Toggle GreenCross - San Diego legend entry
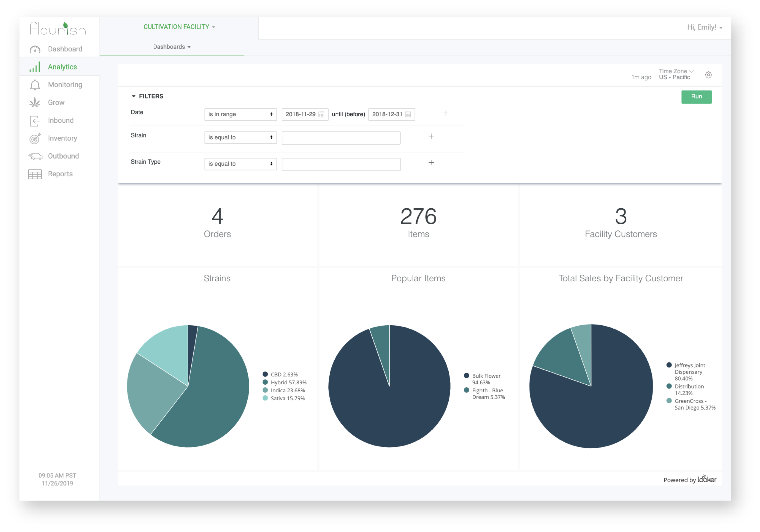 [691, 404]
